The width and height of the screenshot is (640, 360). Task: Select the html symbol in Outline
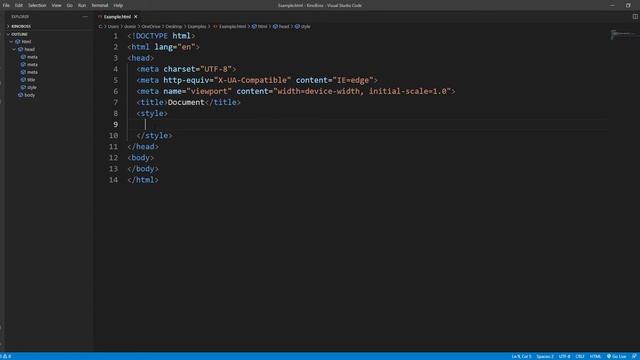click(26, 42)
